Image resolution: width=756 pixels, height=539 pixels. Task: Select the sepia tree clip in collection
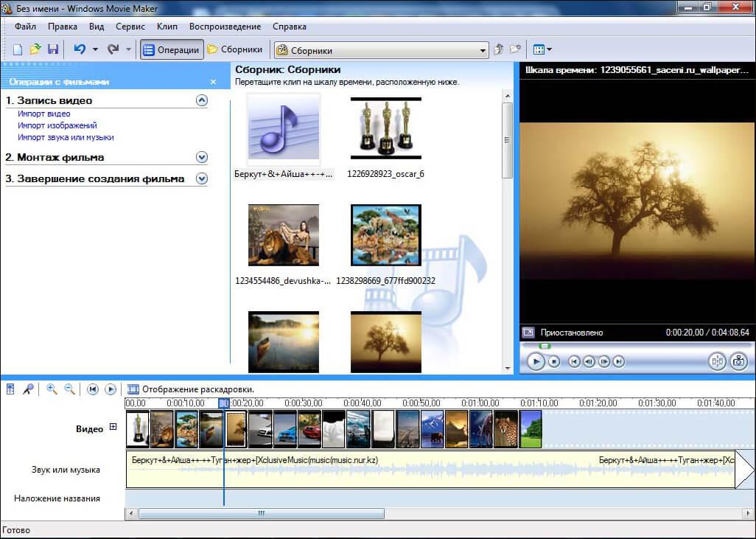[385, 341]
